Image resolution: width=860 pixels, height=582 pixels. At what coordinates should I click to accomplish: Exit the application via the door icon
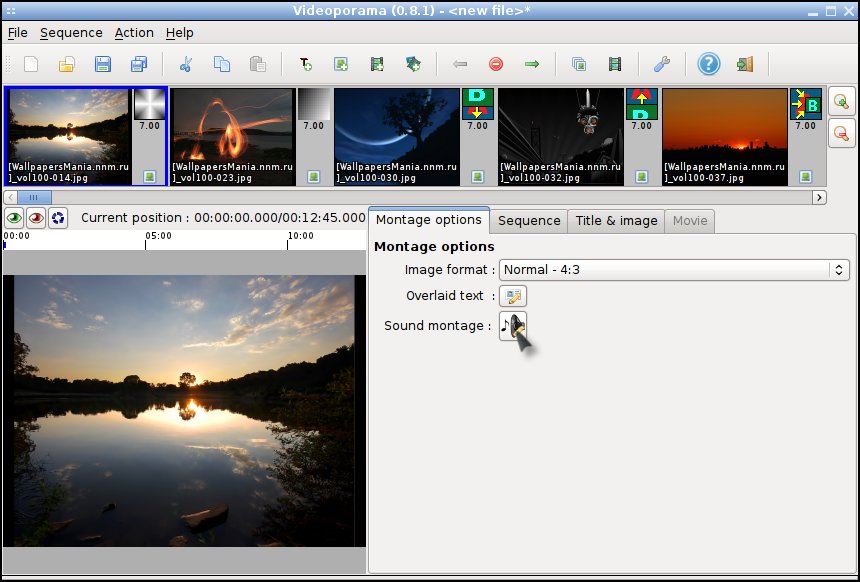tap(745, 64)
